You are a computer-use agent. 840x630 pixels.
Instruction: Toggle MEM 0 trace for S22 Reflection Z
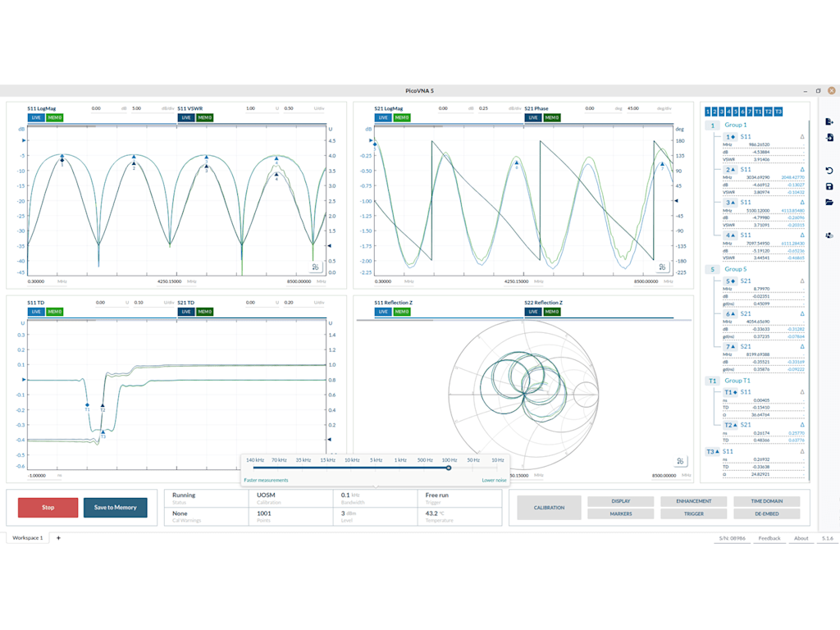coord(552,312)
